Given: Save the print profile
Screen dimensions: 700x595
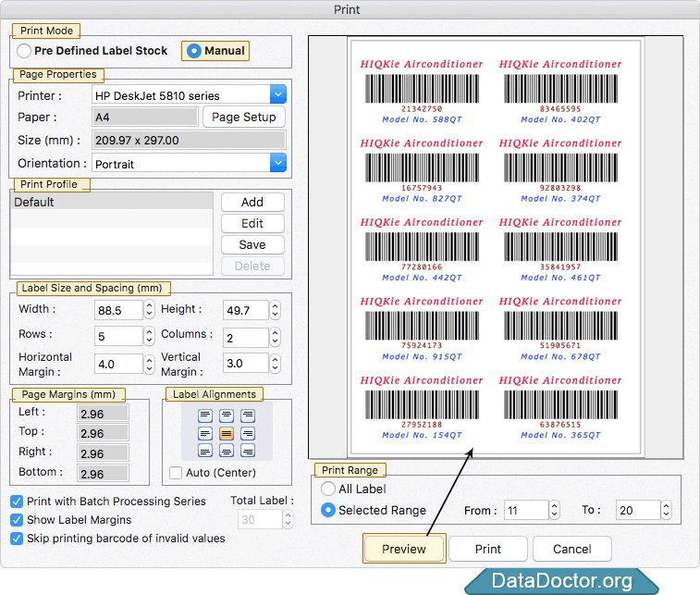Looking at the screenshot, I should (x=252, y=245).
